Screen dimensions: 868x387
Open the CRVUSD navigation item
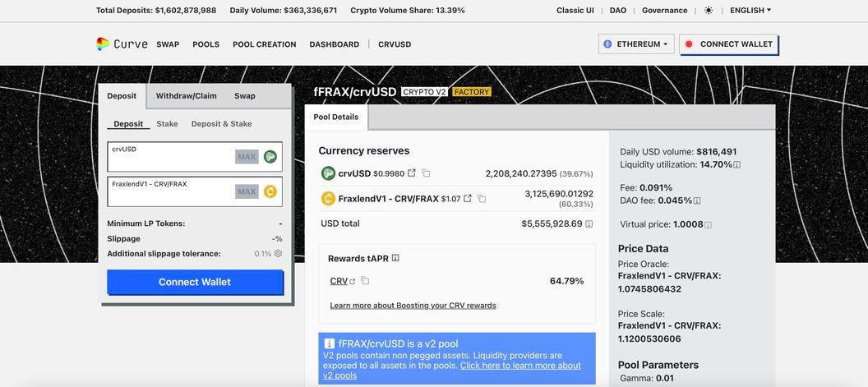click(x=395, y=44)
